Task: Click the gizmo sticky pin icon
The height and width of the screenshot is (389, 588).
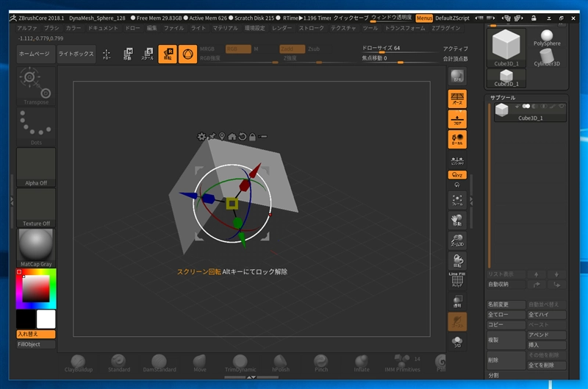Action: (212, 137)
